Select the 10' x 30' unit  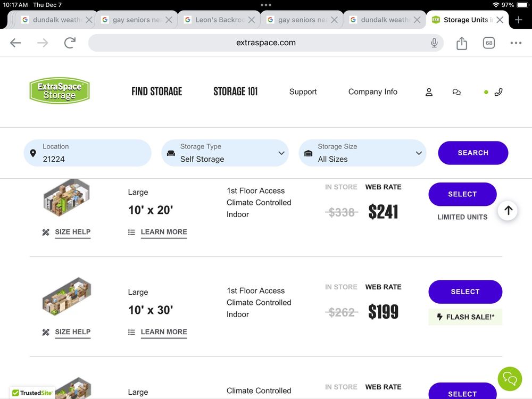pos(465,292)
